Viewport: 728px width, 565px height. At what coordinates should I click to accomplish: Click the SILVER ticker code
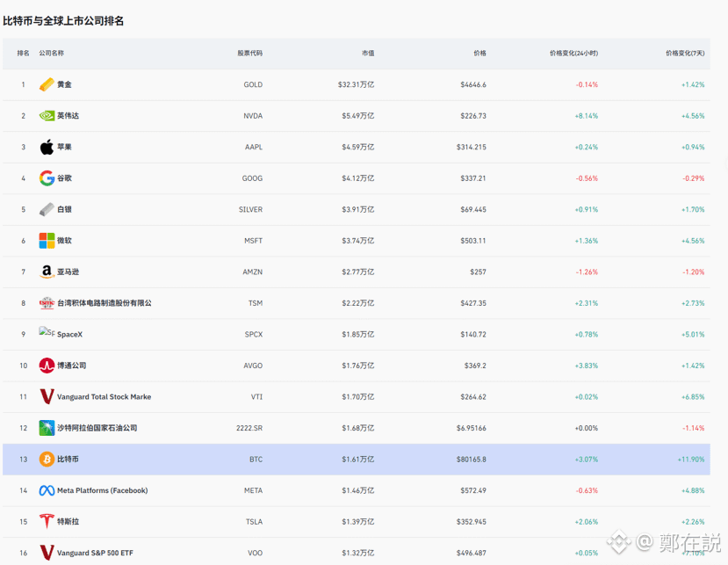tap(250, 209)
